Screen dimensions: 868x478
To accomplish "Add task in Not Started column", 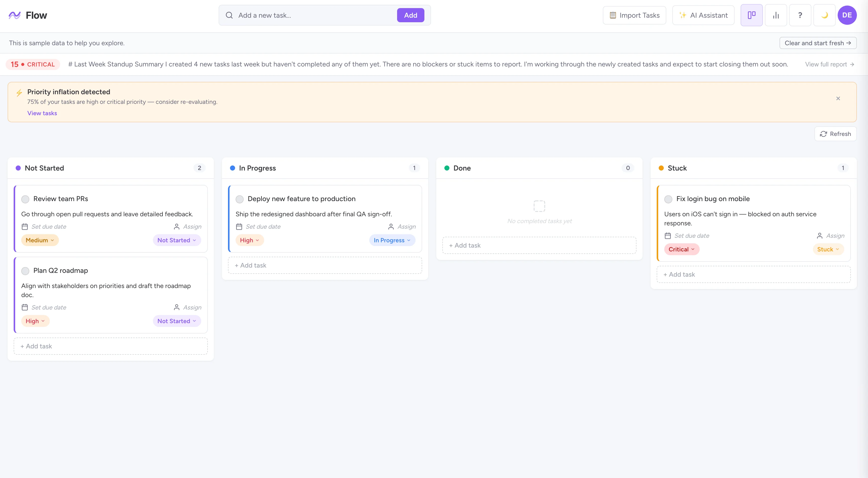I will (110, 346).
